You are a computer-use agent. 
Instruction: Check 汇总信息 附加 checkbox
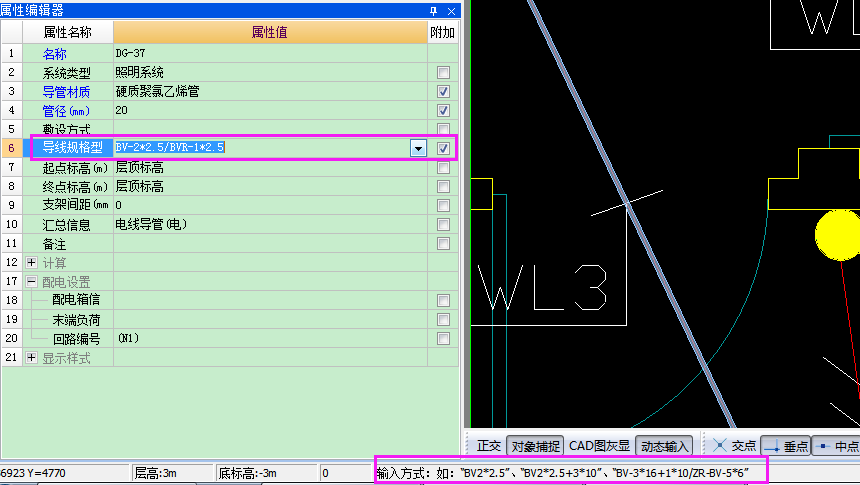(x=443, y=224)
